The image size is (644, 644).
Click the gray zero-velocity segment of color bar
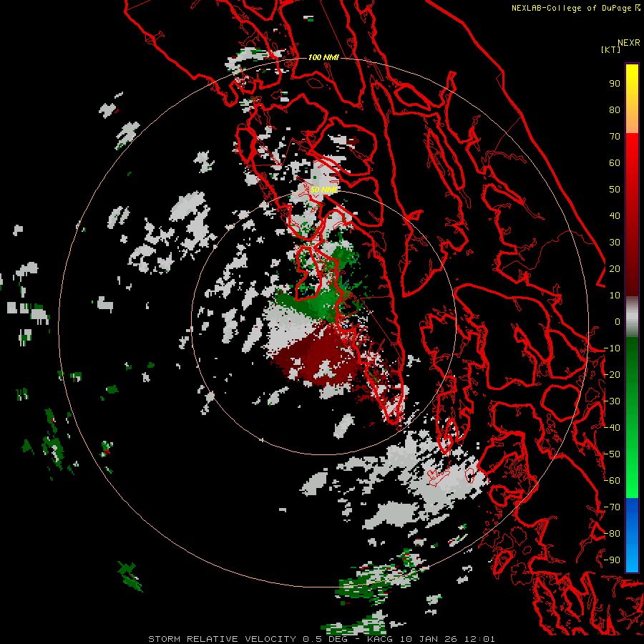[632, 317]
